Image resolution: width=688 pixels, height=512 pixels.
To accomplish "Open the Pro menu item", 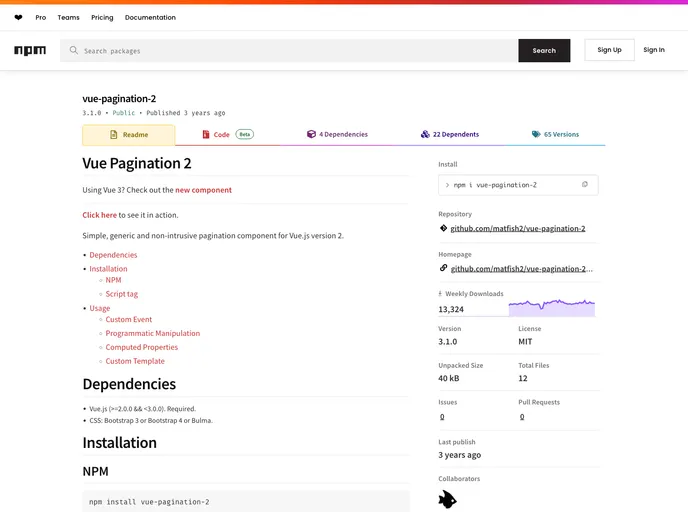I will click(41, 18).
